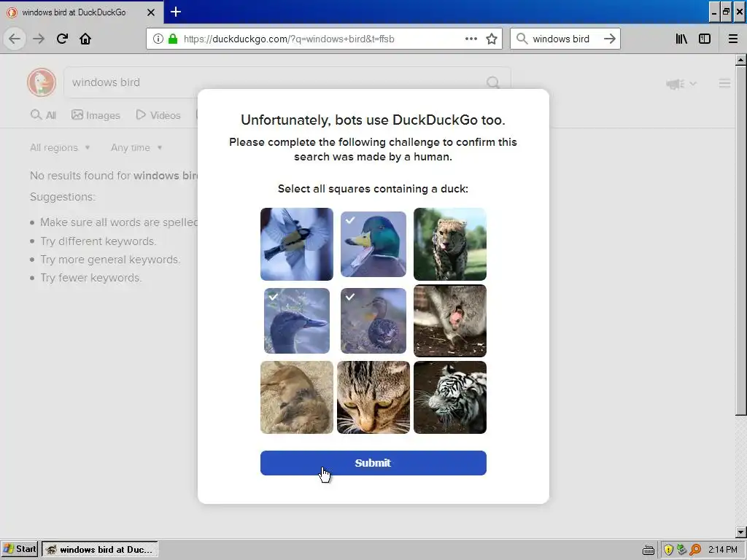Click the taskbar 'windows bird at Duc...' item
Viewport: 747px width, 560px height.
(99, 549)
